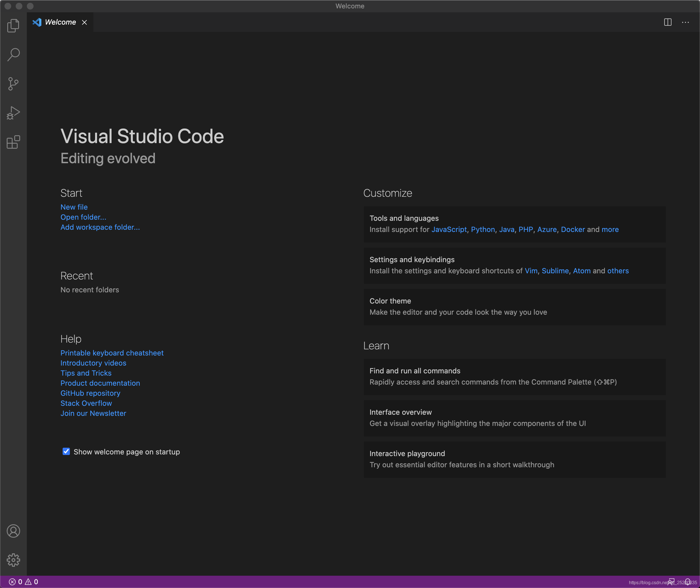Open Printable keyboard cheatsheet link
700x588 pixels.
(x=112, y=353)
